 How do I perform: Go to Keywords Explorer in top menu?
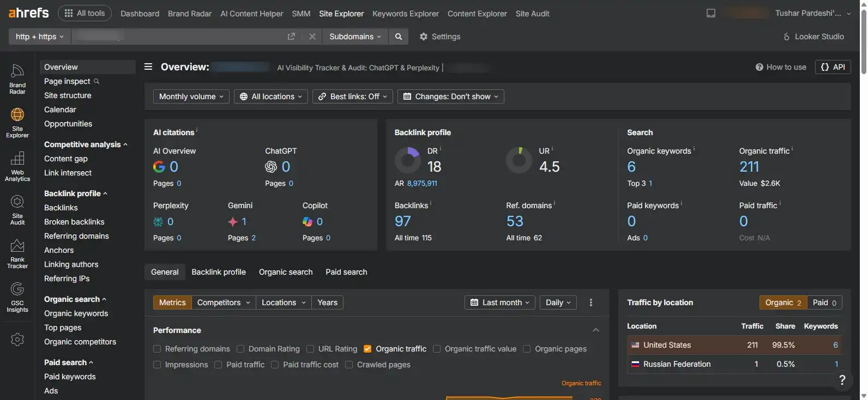(406, 13)
